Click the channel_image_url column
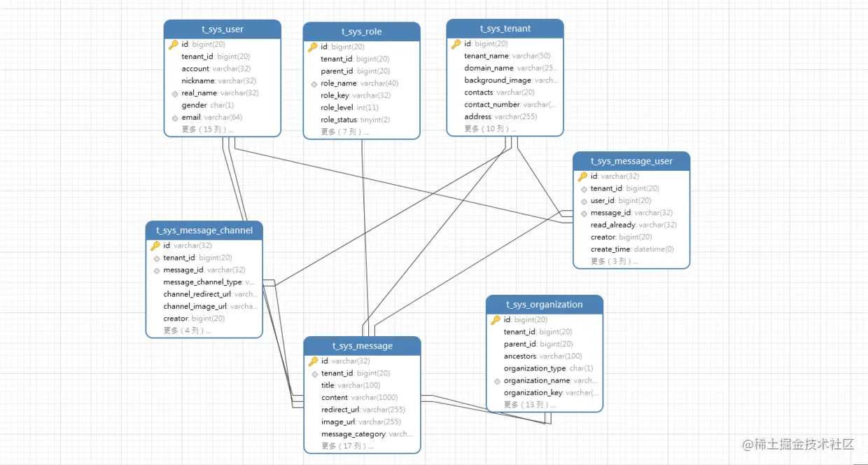 tap(211, 307)
